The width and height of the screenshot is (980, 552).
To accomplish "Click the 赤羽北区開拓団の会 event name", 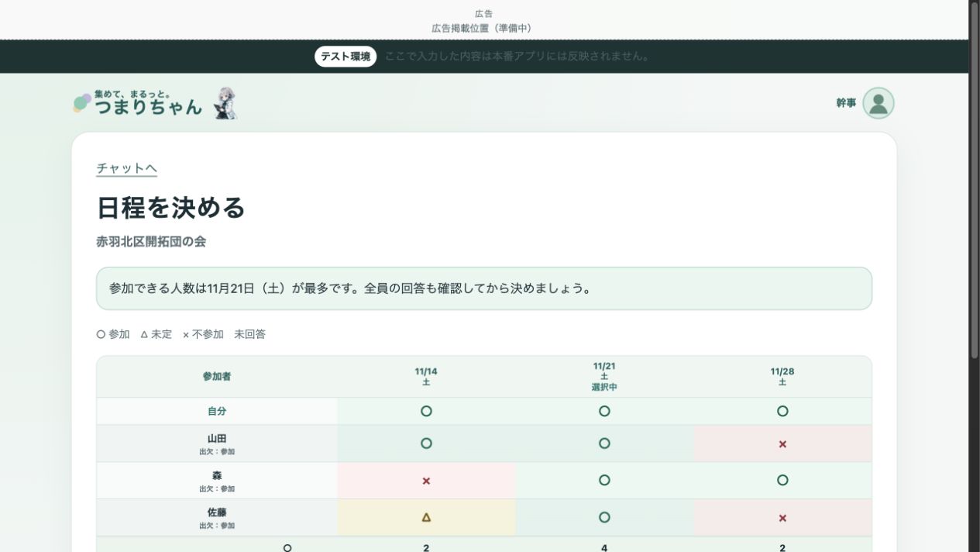I will (x=151, y=241).
